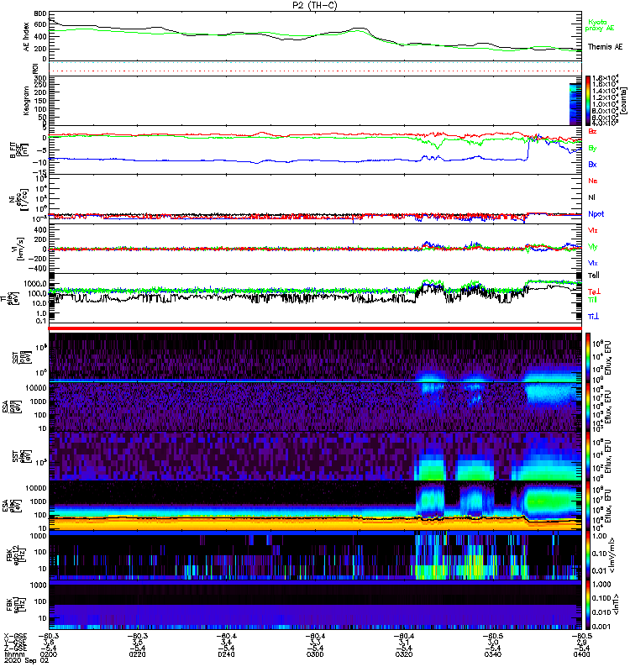Select the "Kyoto proxy AE" legend label

tap(600, 25)
